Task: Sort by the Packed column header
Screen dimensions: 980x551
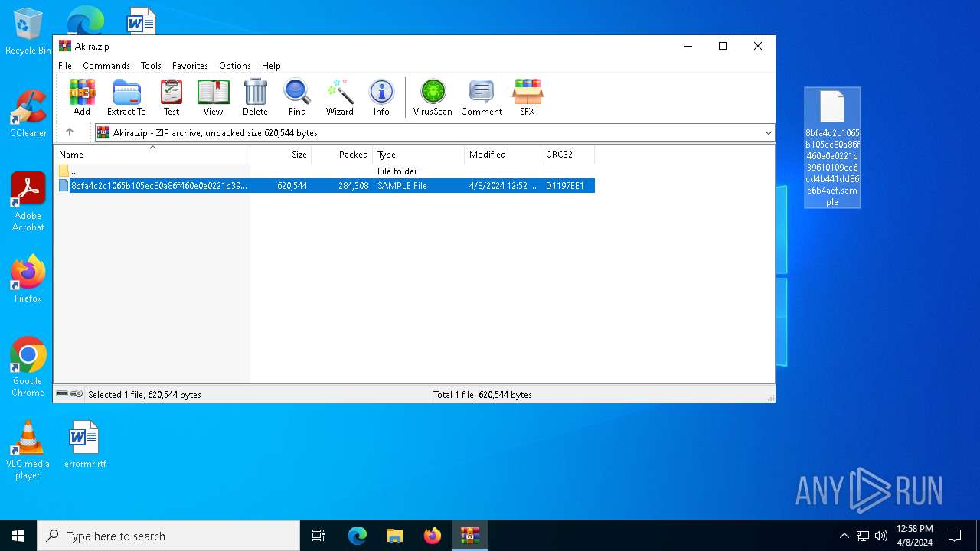Action: (x=342, y=155)
